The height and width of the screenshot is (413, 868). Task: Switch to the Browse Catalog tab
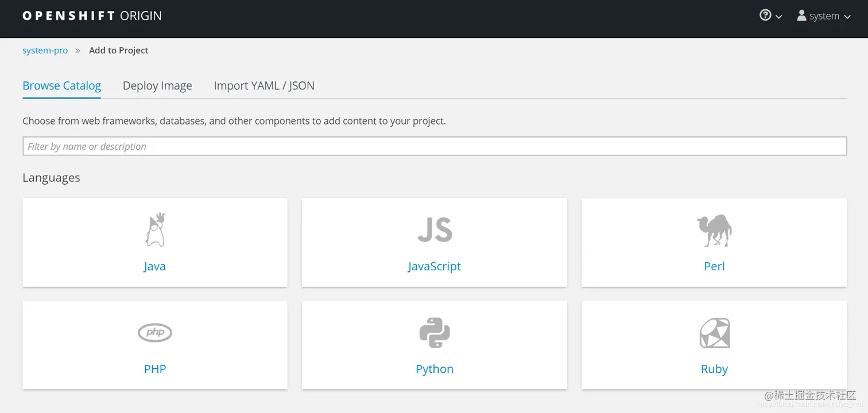(x=61, y=85)
